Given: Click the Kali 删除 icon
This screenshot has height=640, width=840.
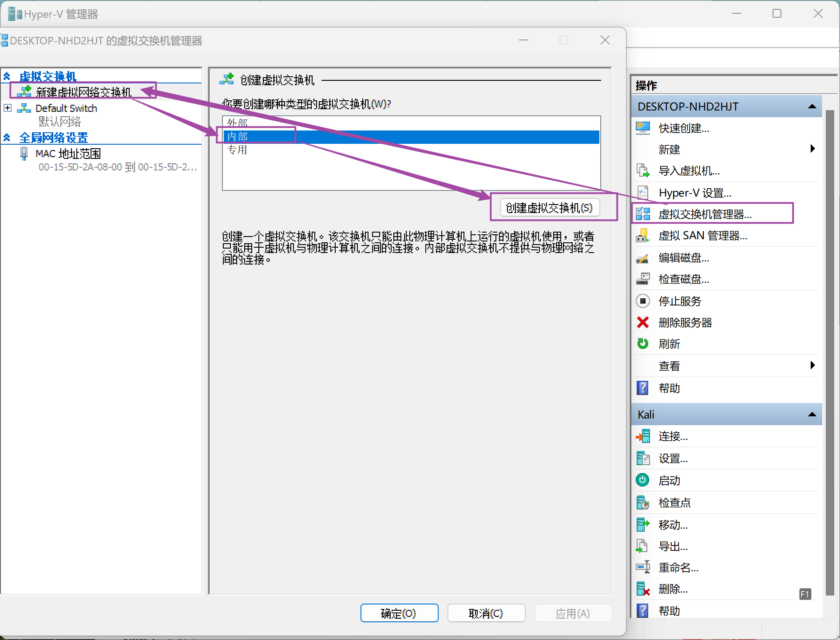Looking at the screenshot, I should coord(643,589).
